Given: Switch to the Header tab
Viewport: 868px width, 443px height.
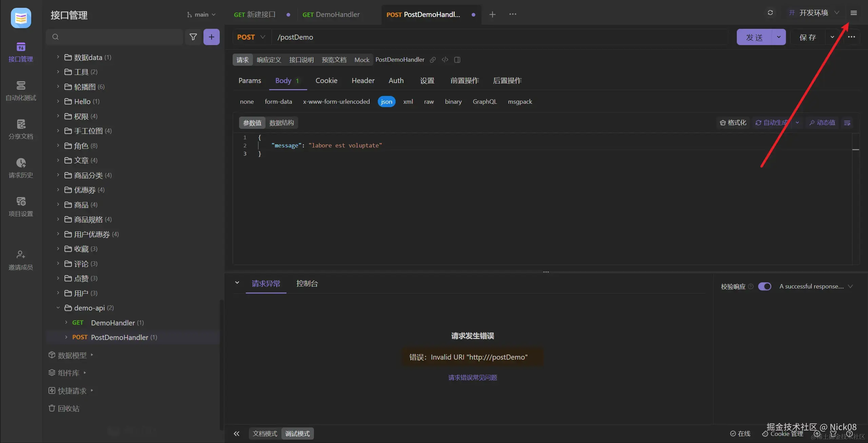Looking at the screenshot, I should click(x=363, y=81).
